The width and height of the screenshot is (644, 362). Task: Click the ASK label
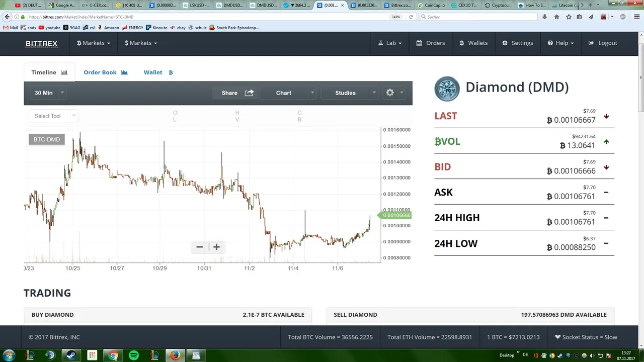(x=443, y=192)
